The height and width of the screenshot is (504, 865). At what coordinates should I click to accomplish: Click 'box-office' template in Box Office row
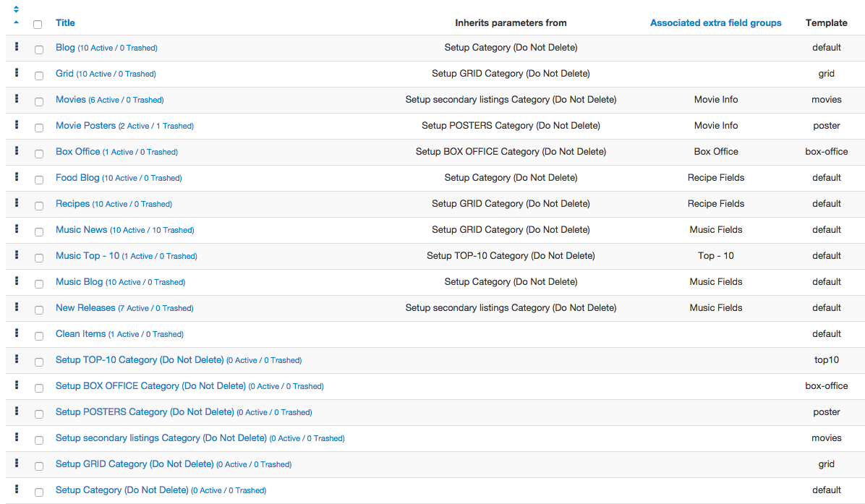click(x=827, y=151)
